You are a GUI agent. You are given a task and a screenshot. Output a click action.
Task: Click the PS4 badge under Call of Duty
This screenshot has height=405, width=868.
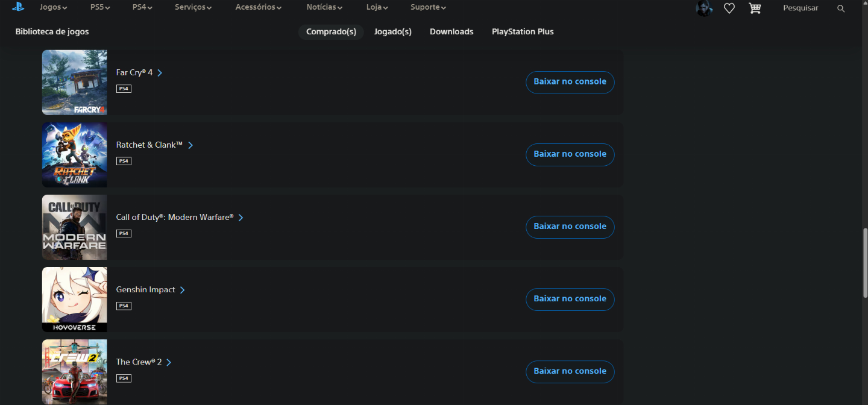click(x=124, y=233)
